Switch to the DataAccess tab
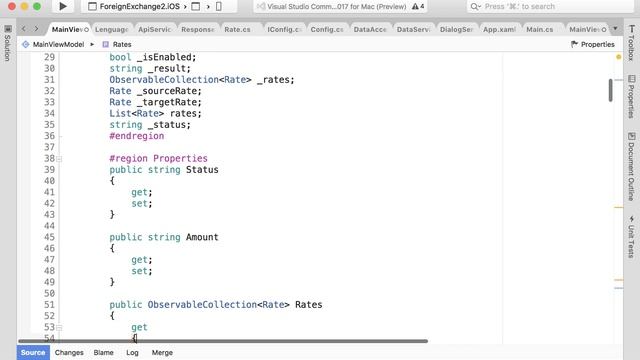 pyautogui.click(x=370, y=29)
